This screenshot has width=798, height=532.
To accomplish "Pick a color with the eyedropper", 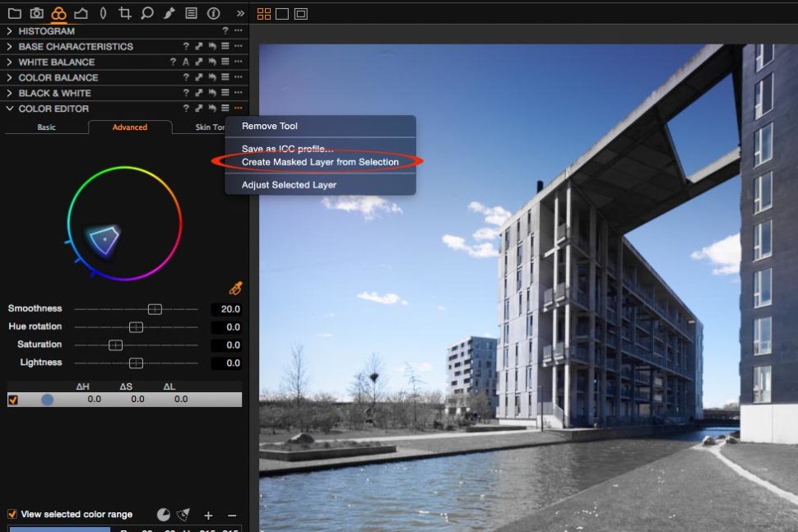I will click(236, 288).
